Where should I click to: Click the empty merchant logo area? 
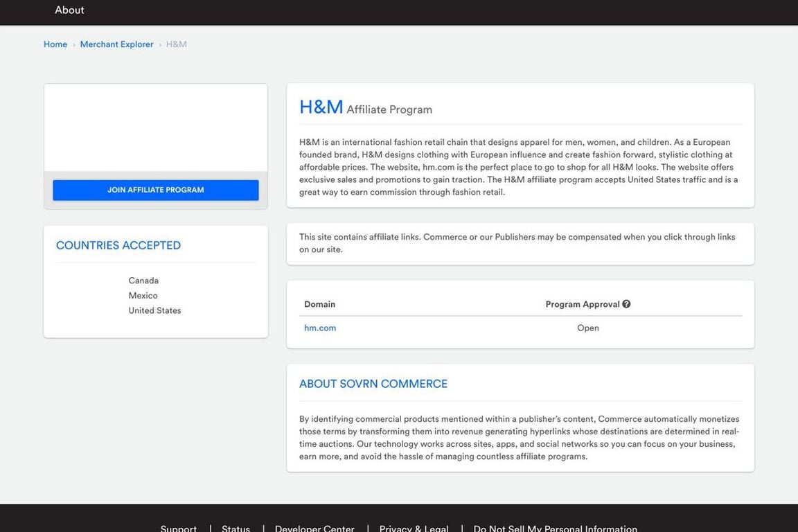click(x=156, y=128)
